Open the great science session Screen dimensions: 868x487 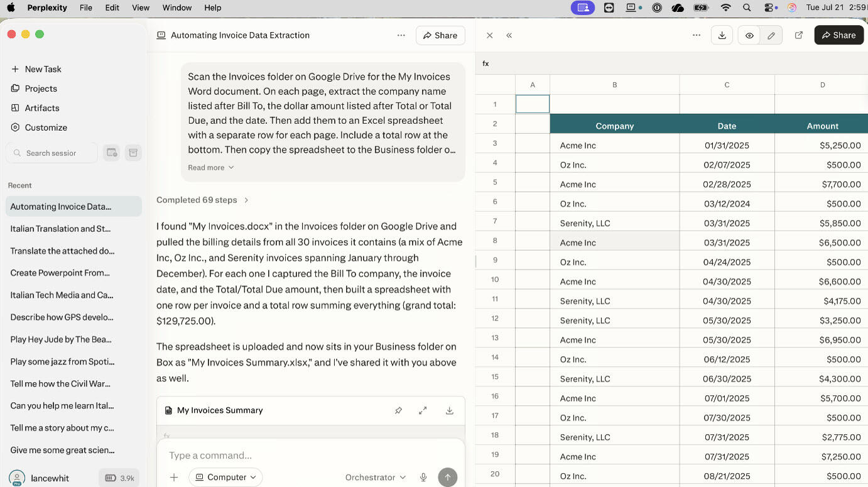(x=73, y=450)
